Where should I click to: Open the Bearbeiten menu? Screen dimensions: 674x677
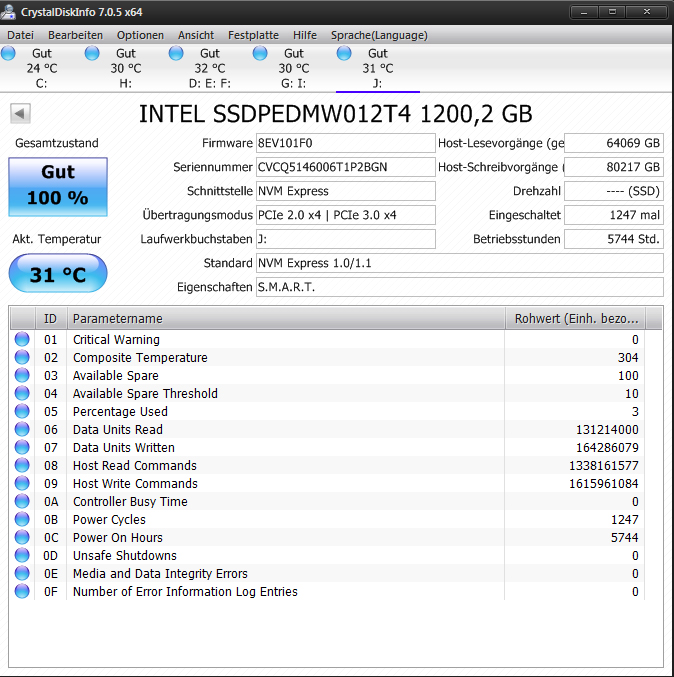76,35
